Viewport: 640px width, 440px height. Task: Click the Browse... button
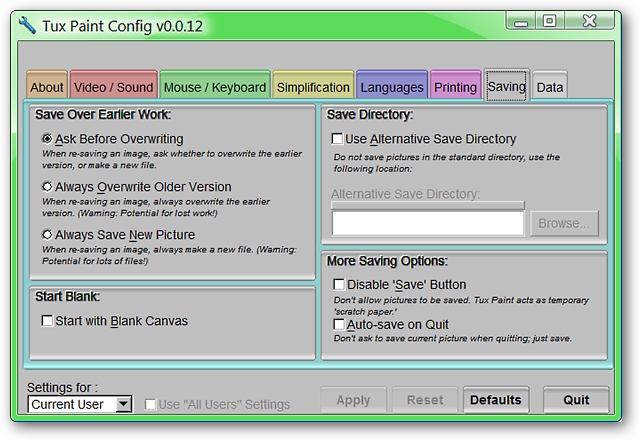point(564,223)
